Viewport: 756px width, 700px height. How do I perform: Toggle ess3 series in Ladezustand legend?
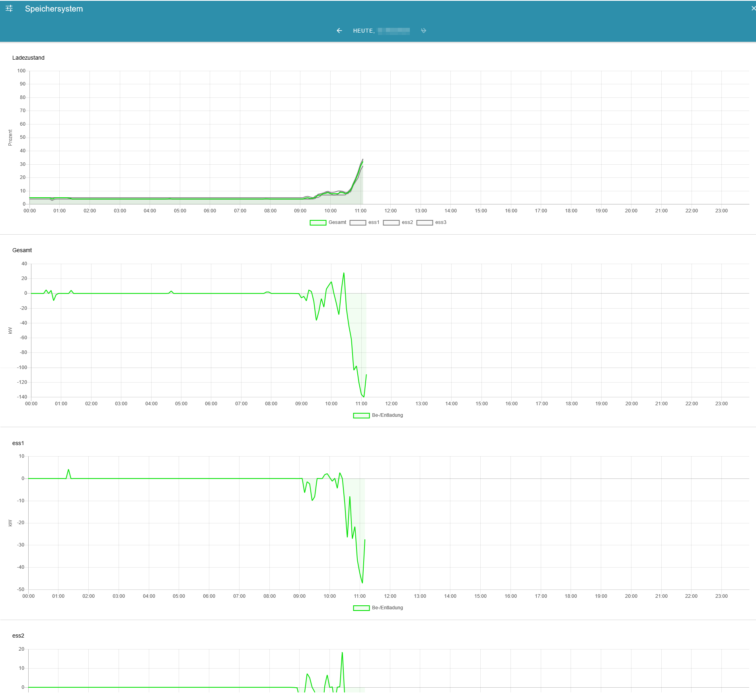pos(431,222)
